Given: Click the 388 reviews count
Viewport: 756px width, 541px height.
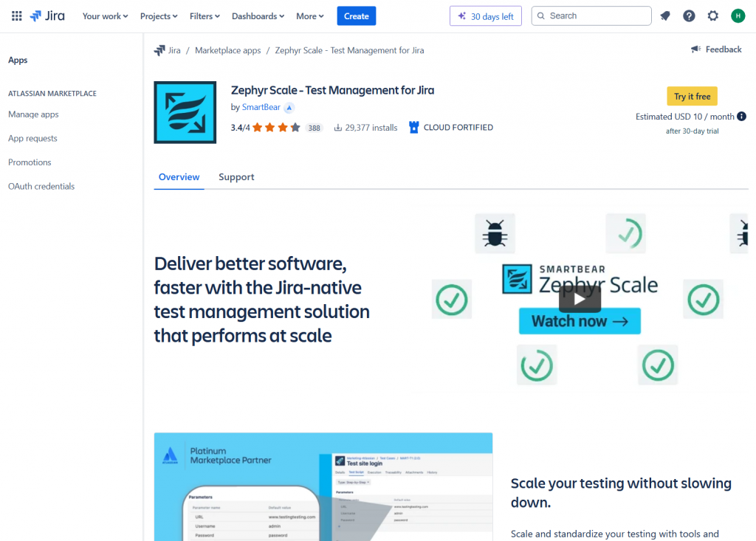Looking at the screenshot, I should point(315,128).
